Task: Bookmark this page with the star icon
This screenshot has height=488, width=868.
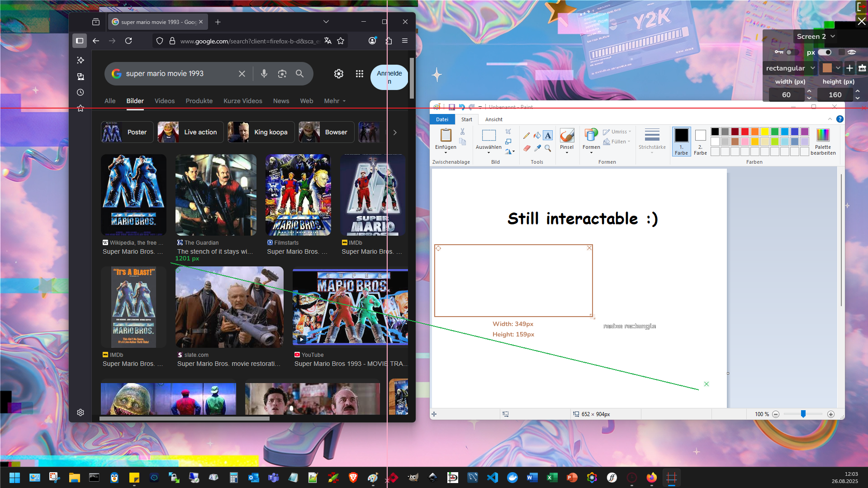Action: point(341,41)
